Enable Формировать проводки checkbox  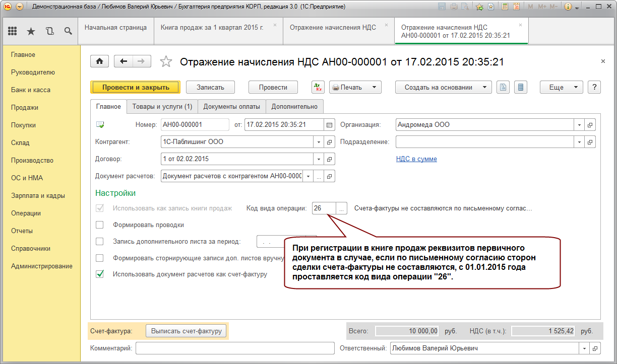(100, 225)
